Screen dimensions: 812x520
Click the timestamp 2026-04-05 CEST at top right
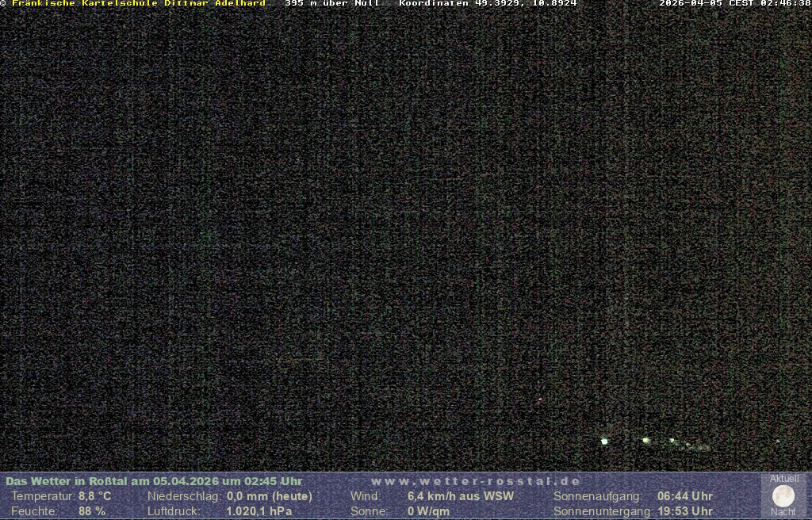[735, 3]
